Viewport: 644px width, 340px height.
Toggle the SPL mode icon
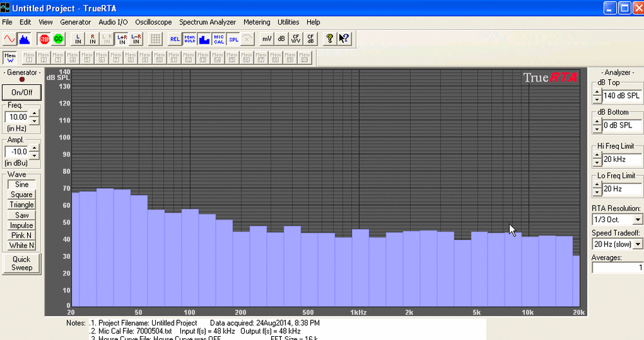(233, 39)
